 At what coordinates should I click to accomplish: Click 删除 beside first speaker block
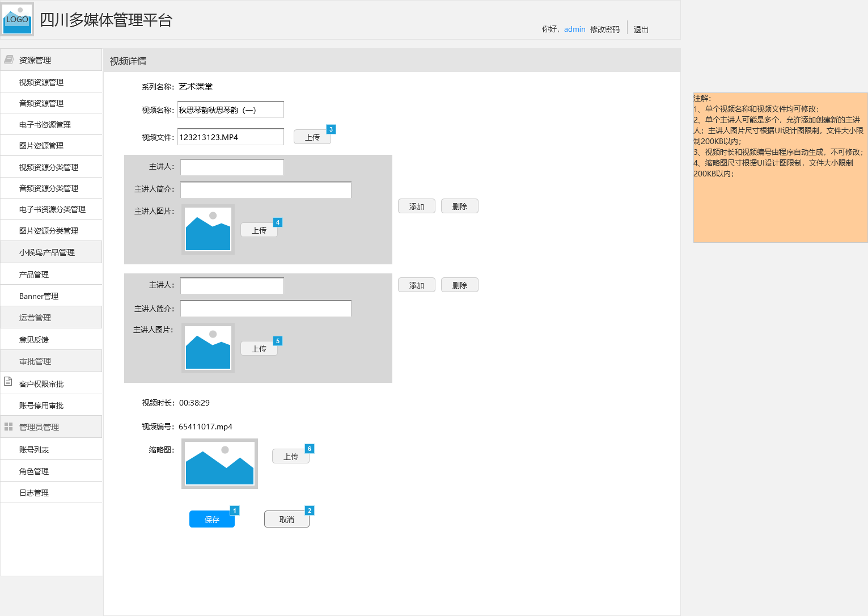pyautogui.click(x=460, y=206)
